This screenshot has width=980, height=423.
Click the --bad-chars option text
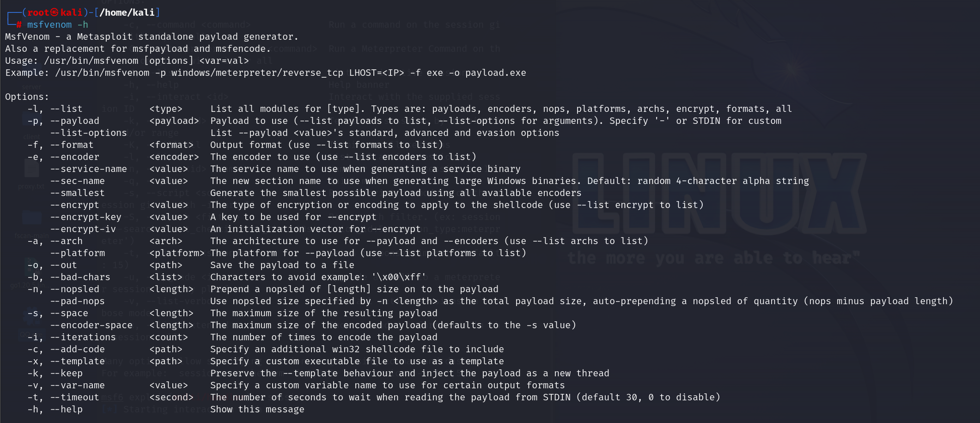tap(80, 277)
